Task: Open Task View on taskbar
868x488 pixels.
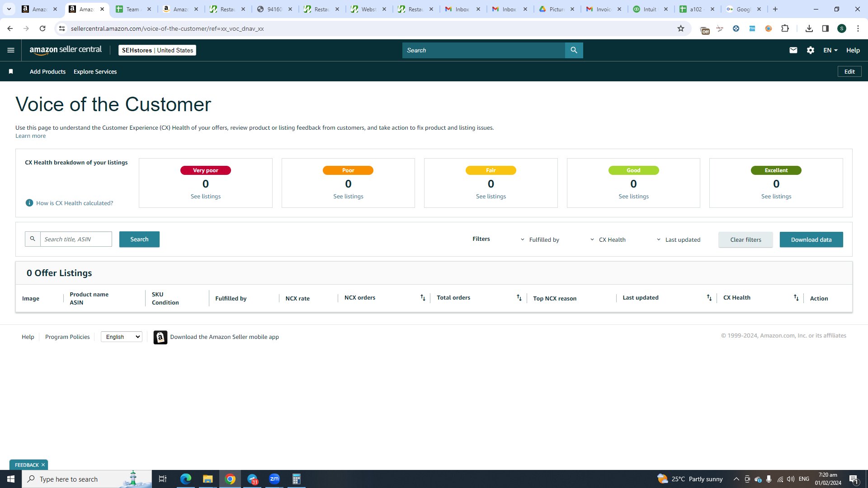Action: [x=163, y=479]
